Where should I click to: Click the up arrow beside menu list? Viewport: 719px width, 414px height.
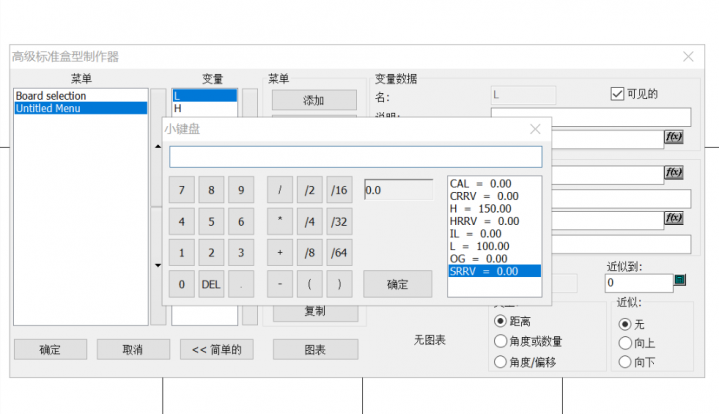pos(156,148)
